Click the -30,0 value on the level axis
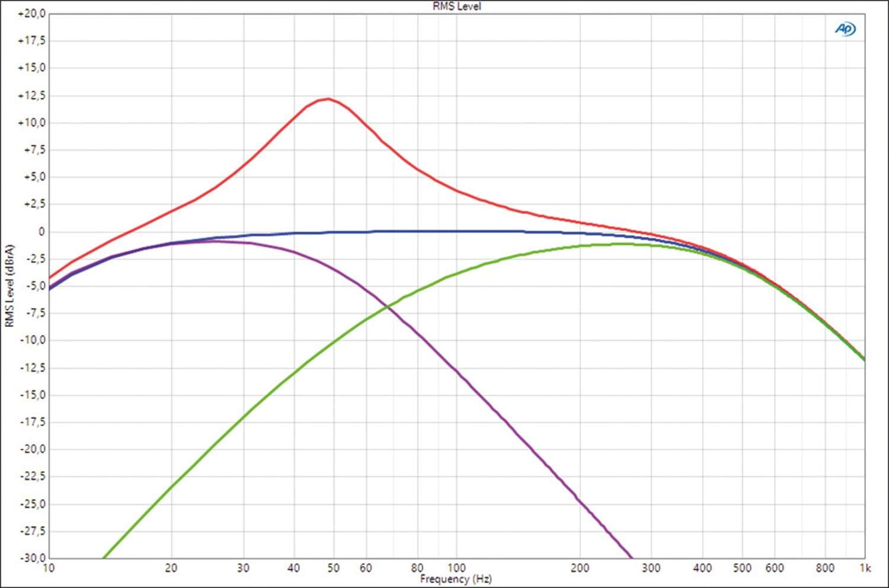This screenshot has height=588, width=889. coord(33,558)
